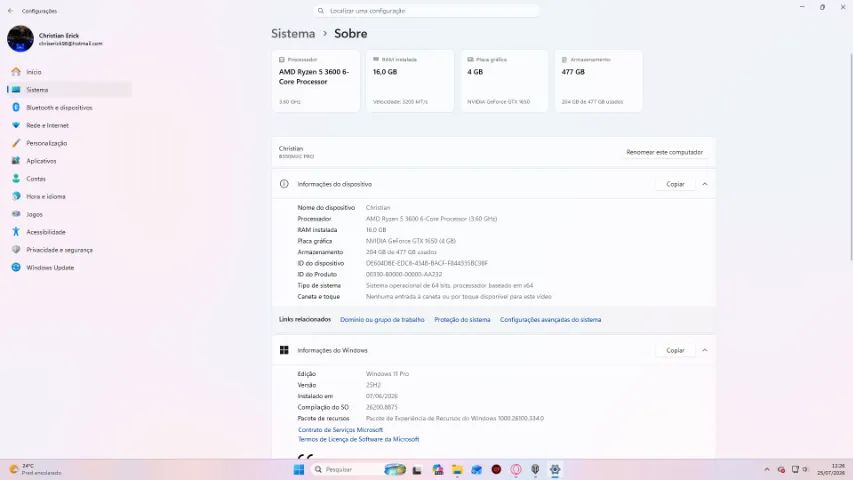Click the Personalização brush icon

(16, 143)
